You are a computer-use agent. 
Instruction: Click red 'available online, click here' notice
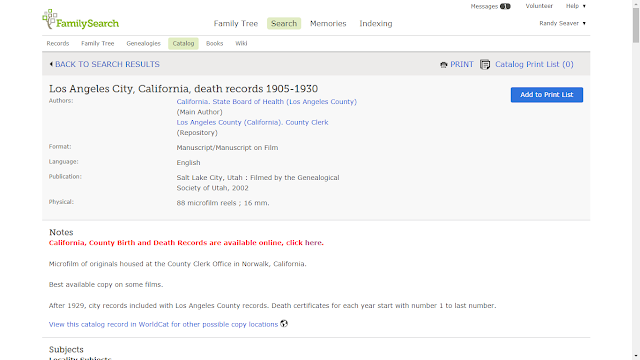(x=186, y=242)
